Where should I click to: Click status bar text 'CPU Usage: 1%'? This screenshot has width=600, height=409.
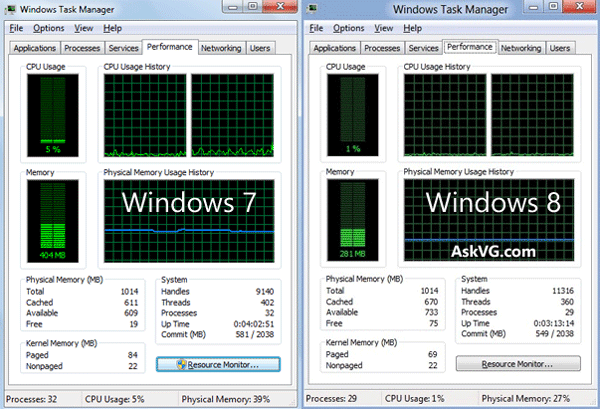click(414, 399)
